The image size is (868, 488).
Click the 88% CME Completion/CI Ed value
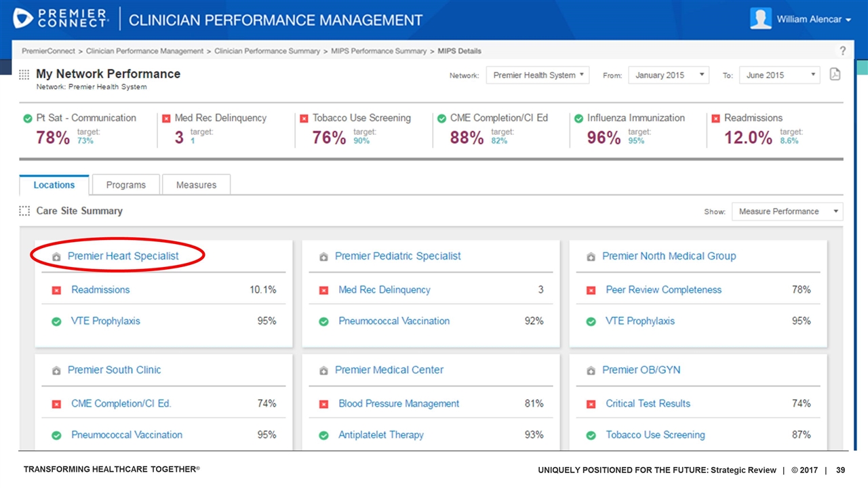click(467, 138)
